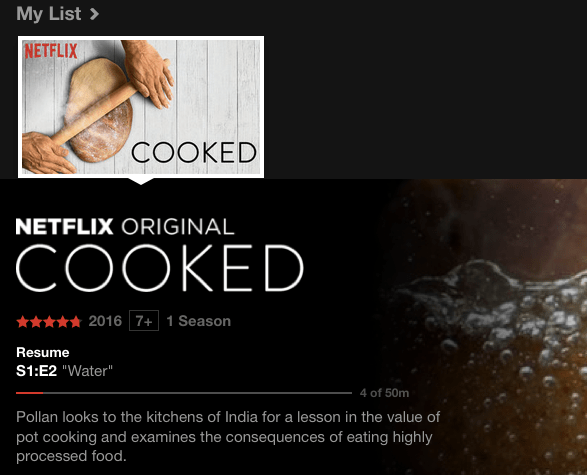Rate Cooked with the first star
This screenshot has height=475, width=587.
[22, 322]
